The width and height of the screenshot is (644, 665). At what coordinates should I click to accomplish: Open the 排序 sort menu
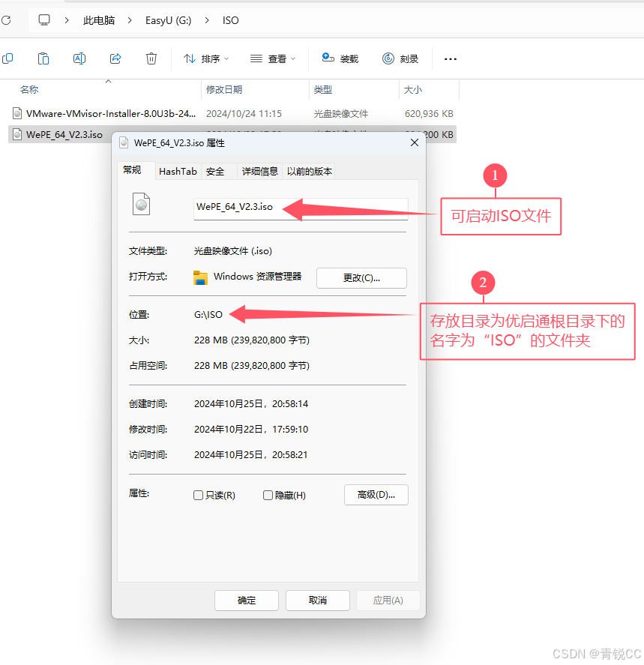coord(206,58)
